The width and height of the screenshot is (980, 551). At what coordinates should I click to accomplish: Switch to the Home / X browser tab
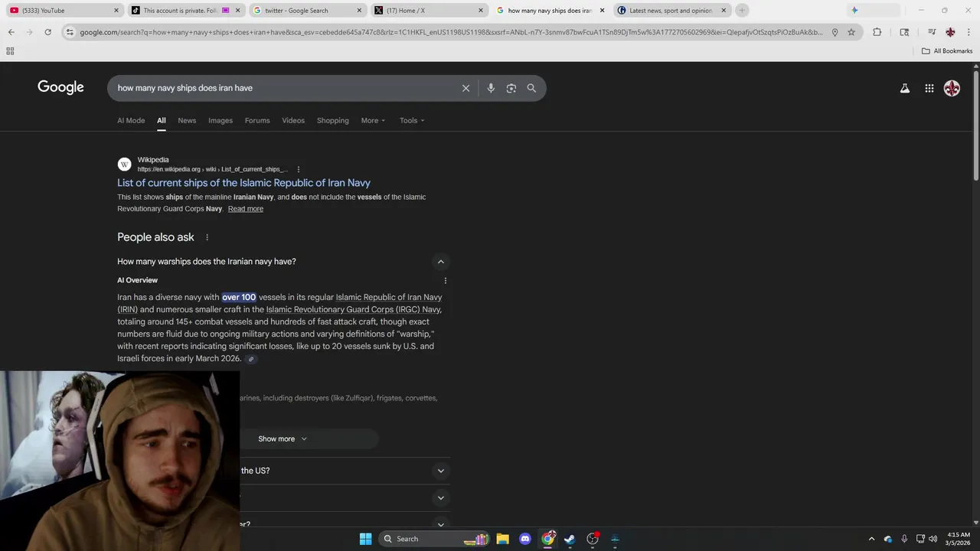(x=429, y=10)
